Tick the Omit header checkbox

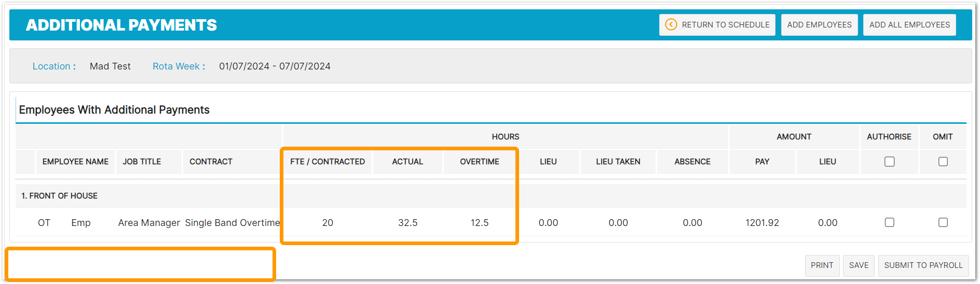coord(943,162)
